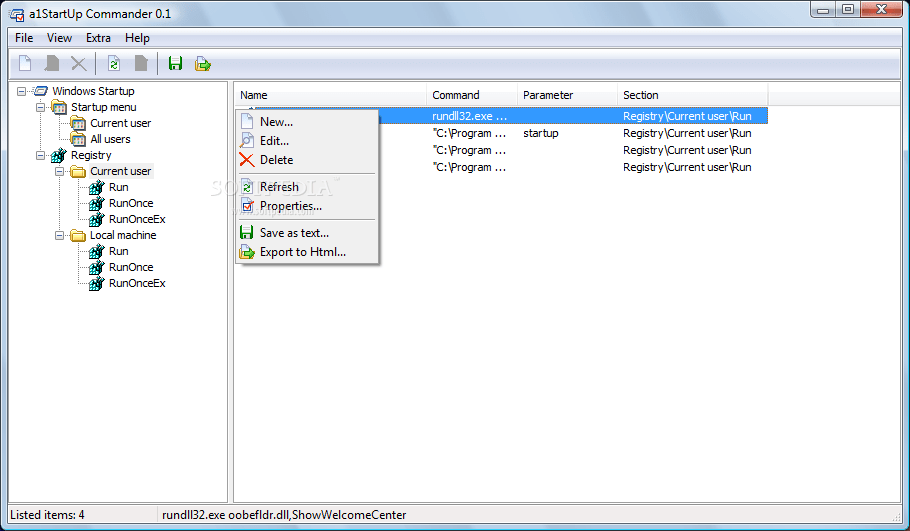This screenshot has height=531, width=910.
Task: Sort by the Command column header
Action: coord(472,95)
